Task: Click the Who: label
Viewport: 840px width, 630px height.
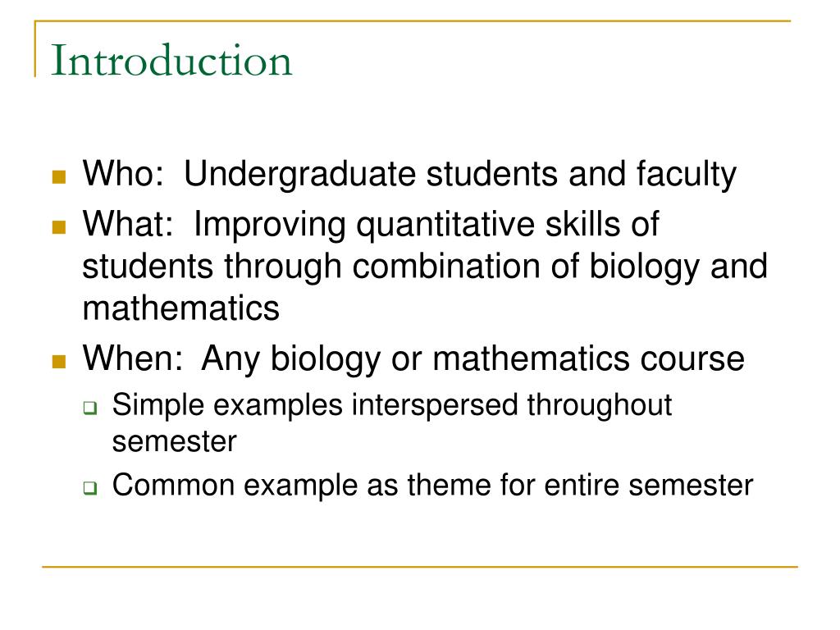Action: click(123, 174)
